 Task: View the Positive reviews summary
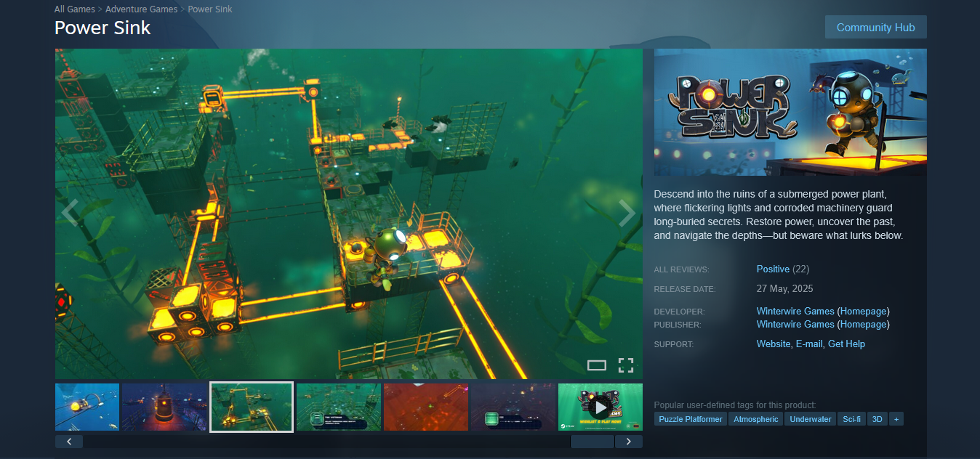coord(773,269)
